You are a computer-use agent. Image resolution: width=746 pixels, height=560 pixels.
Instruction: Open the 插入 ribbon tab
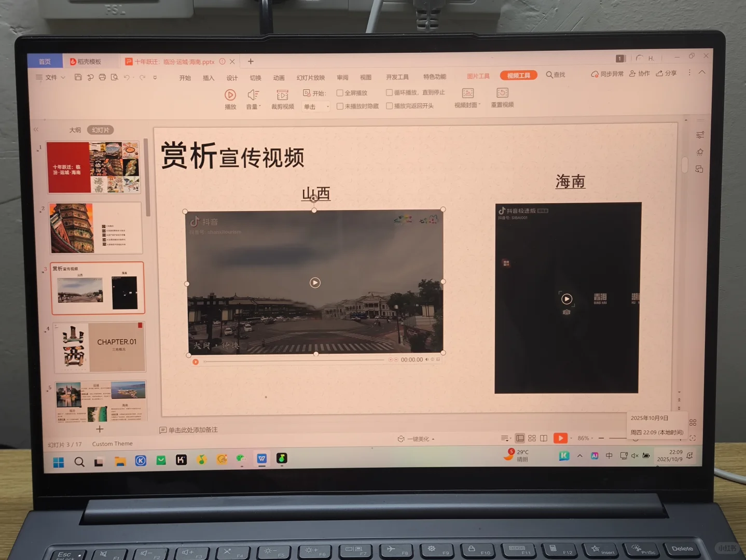pos(209,78)
